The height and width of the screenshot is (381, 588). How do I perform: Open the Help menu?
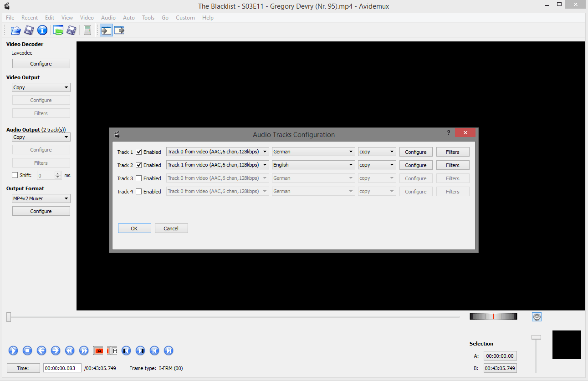coord(208,18)
